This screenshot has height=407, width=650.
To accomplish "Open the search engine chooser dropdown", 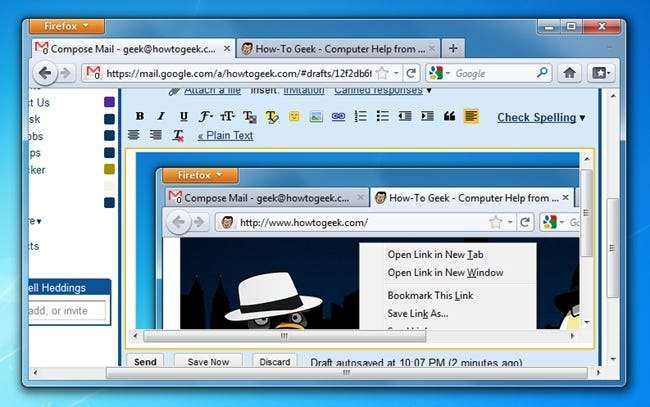I will 448,73.
